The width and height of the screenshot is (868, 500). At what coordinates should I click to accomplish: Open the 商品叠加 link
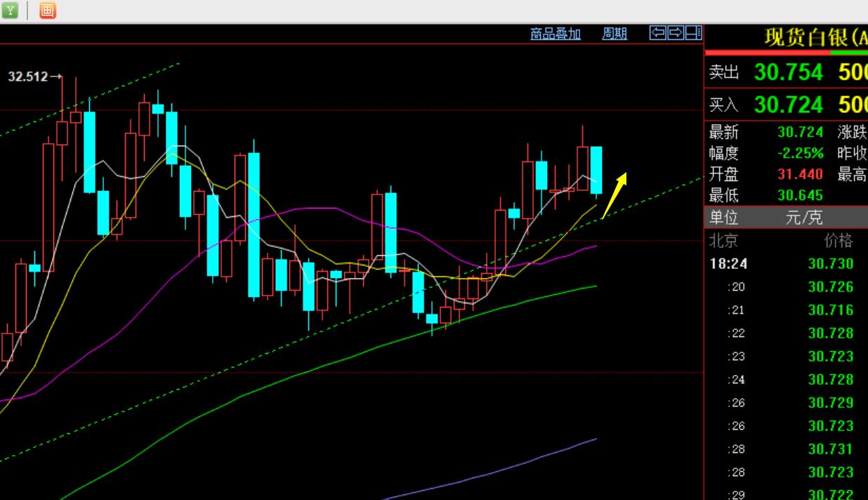click(555, 34)
